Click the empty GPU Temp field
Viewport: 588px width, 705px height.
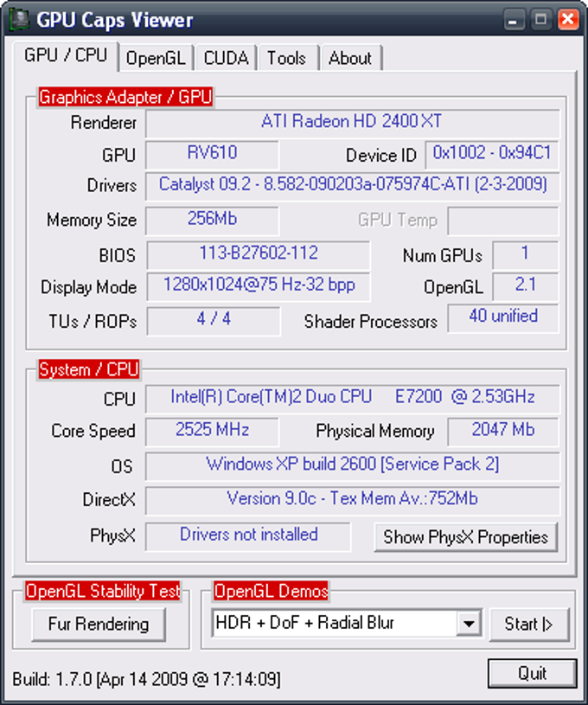tap(503, 221)
